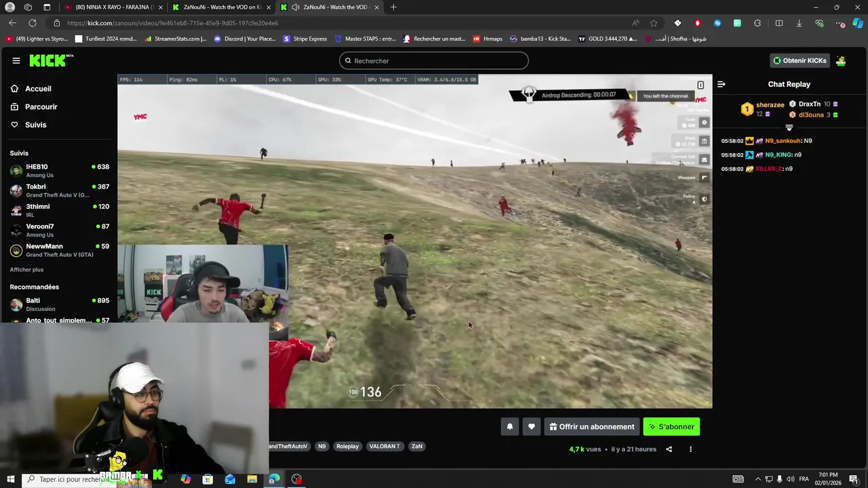Open followed channel IHEB10
Image resolution: width=868 pixels, height=488 pixels.
pos(59,170)
